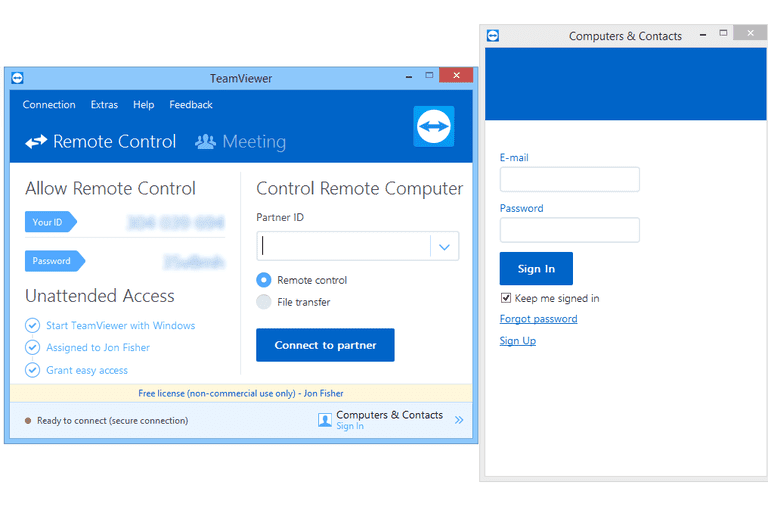Switch to the Remote Control tab
This screenshot has height=513, width=768.
(100, 142)
